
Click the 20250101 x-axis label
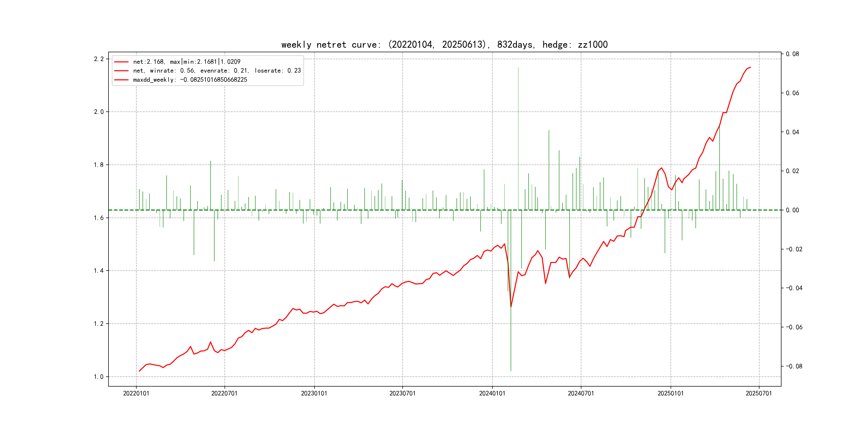[x=671, y=394]
